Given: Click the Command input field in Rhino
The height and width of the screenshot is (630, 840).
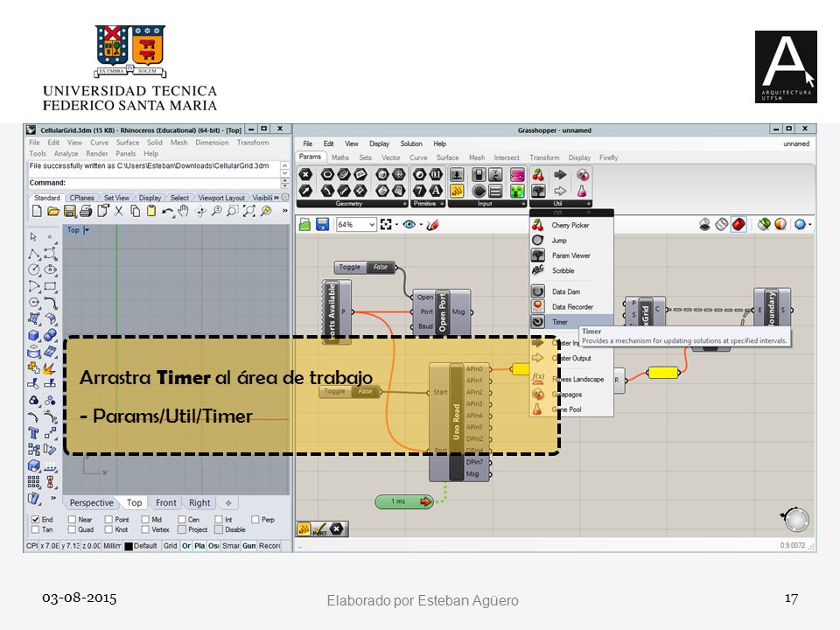Looking at the screenshot, I should 154,183.
